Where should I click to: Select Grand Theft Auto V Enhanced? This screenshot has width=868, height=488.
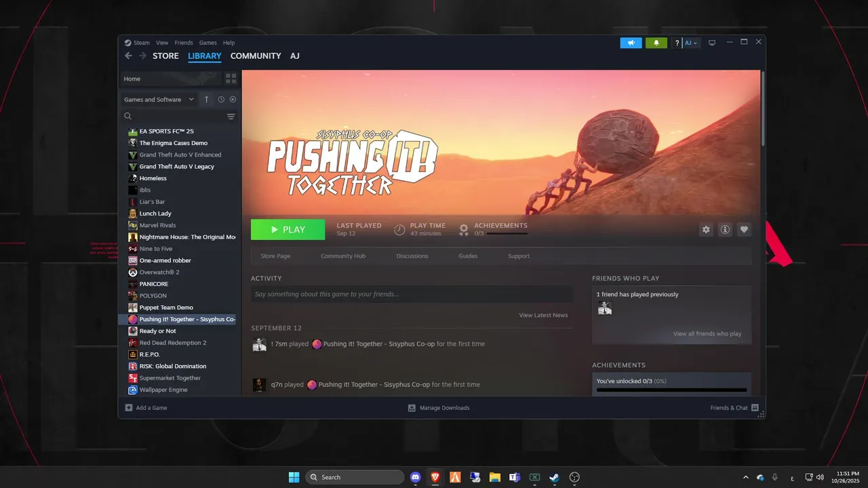click(x=180, y=155)
